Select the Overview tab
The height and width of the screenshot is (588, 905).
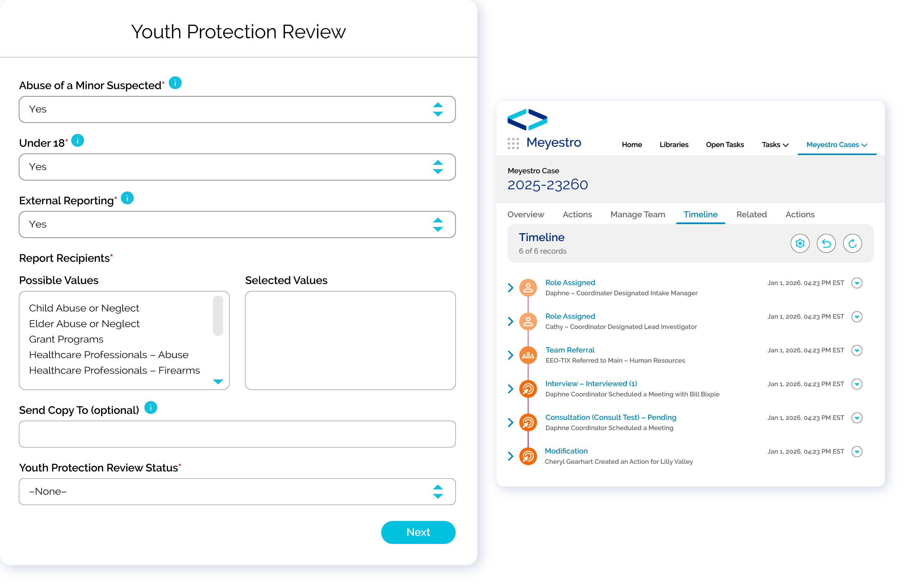pyautogui.click(x=526, y=214)
